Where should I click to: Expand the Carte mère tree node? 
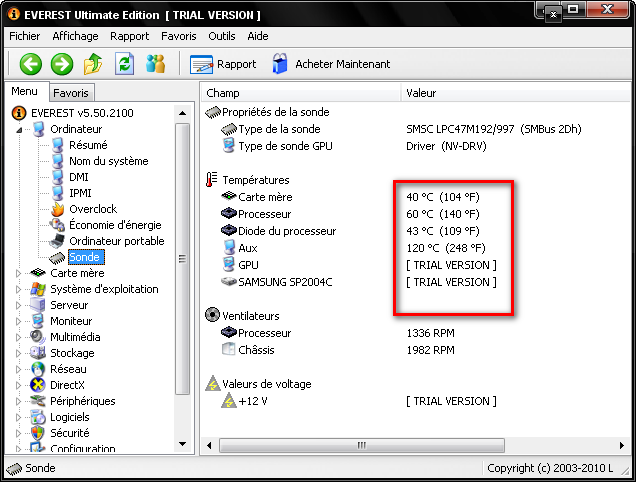pos(18,273)
